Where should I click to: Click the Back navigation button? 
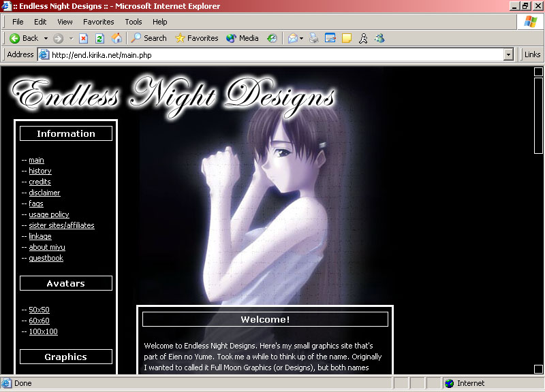pos(24,38)
